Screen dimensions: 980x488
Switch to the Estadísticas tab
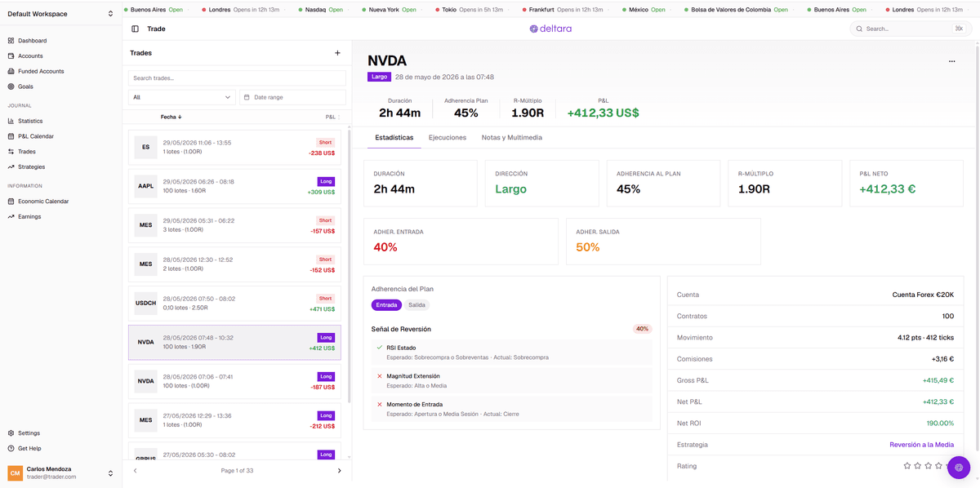click(394, 137)
